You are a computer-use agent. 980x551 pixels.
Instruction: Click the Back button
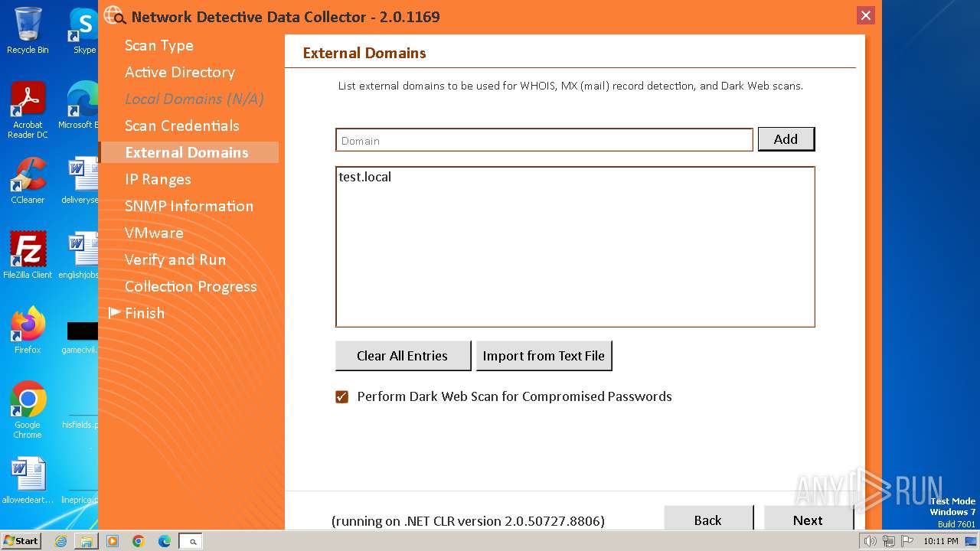point(708,518)
